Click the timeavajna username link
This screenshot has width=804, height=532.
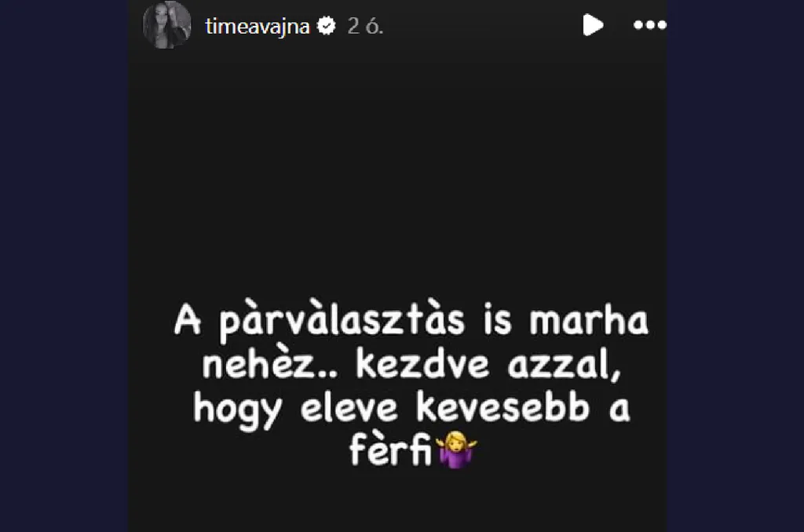point(258,26)
